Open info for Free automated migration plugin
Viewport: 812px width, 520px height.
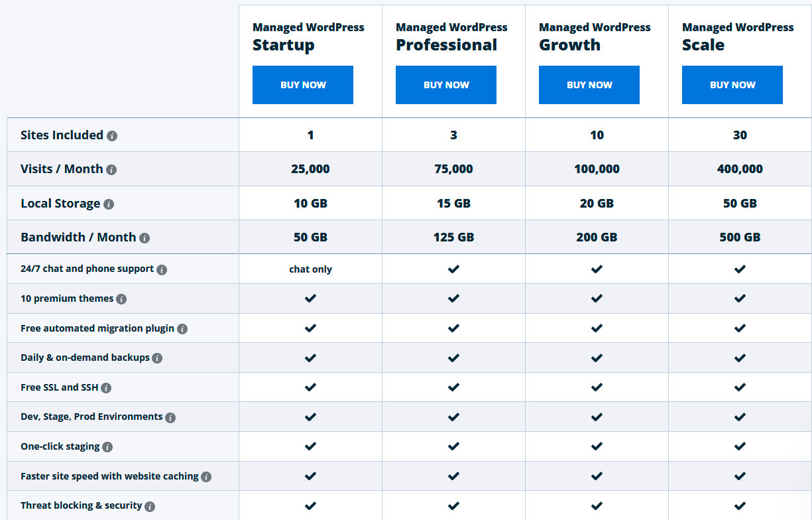click(x=183, y=328)
